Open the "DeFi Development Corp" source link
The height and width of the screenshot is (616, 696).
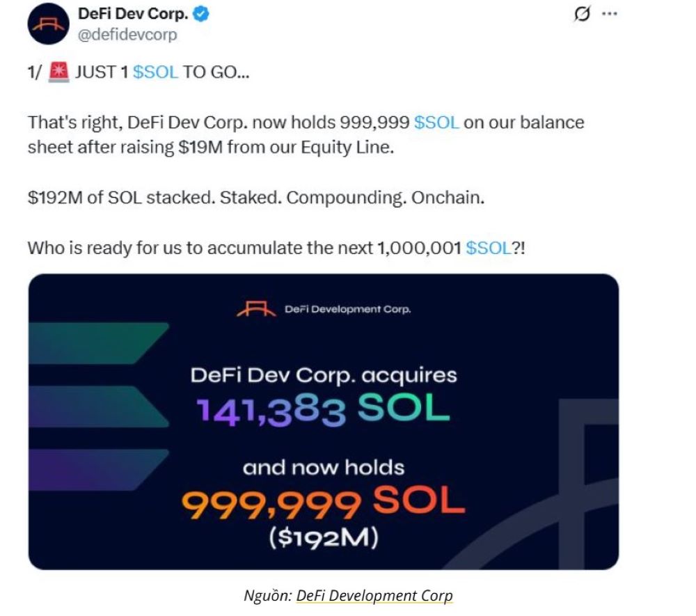374,595
